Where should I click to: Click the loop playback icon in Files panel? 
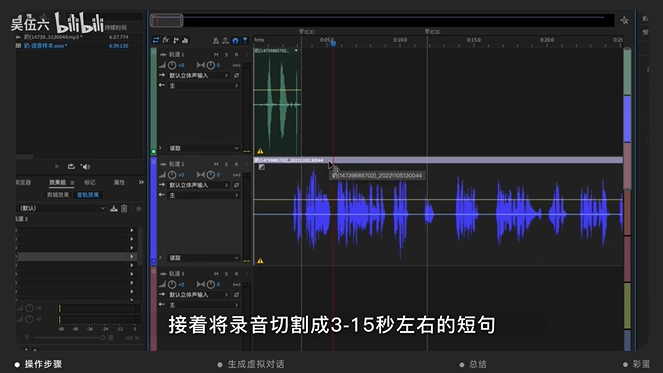point(71,166)
